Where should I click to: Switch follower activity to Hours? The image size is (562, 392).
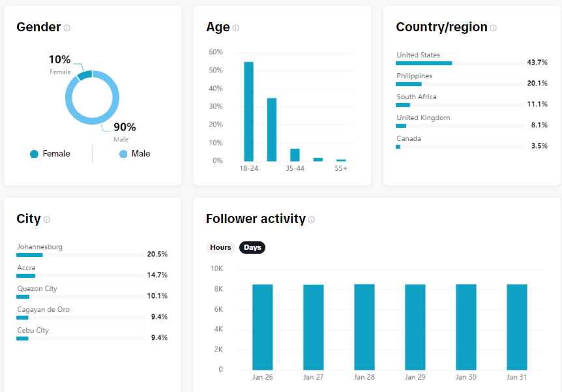[220, 247]
